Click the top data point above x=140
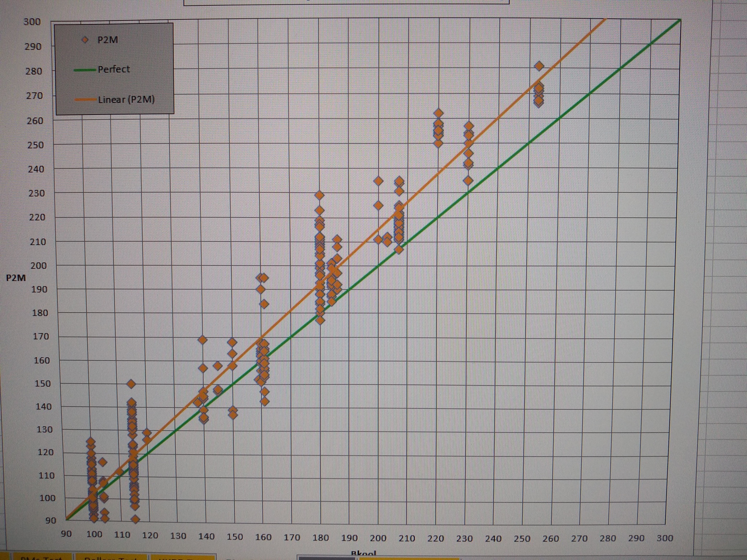The width and height of the screenshot is (747, 560). point(203,340)
